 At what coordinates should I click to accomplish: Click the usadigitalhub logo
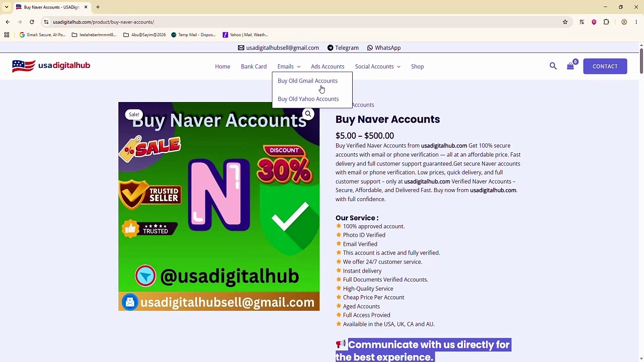tap(51, 66)
